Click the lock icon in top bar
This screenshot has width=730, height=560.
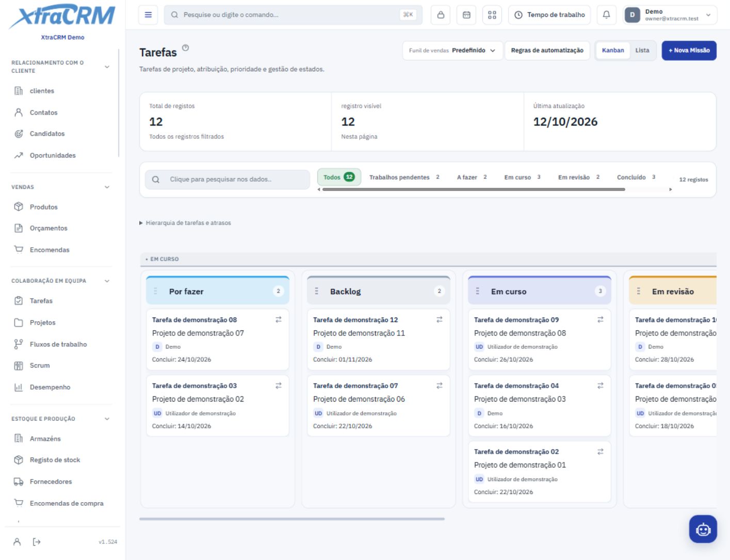[x=441, y=15]
